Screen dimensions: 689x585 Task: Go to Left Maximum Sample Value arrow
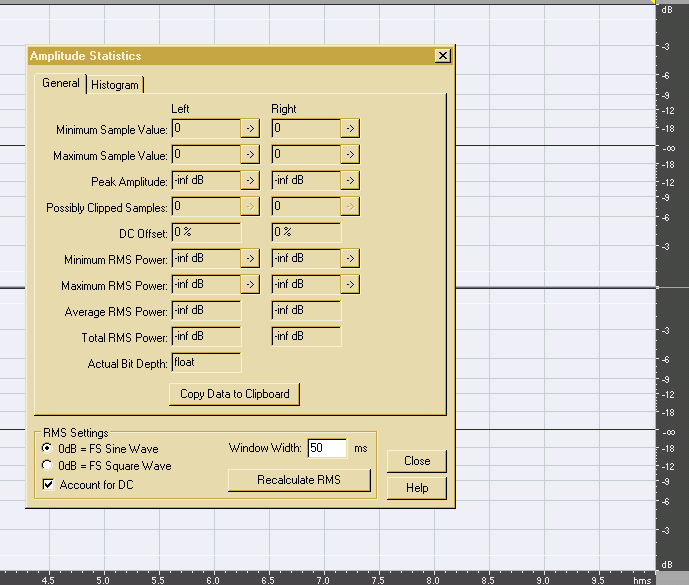[x=250, y=154]
